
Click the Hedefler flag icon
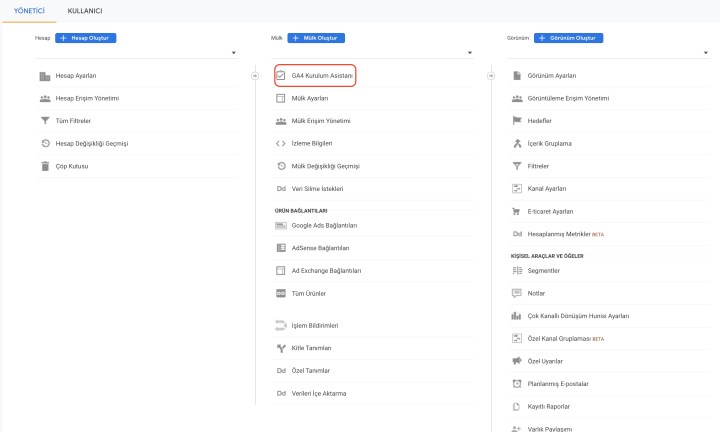517,121
